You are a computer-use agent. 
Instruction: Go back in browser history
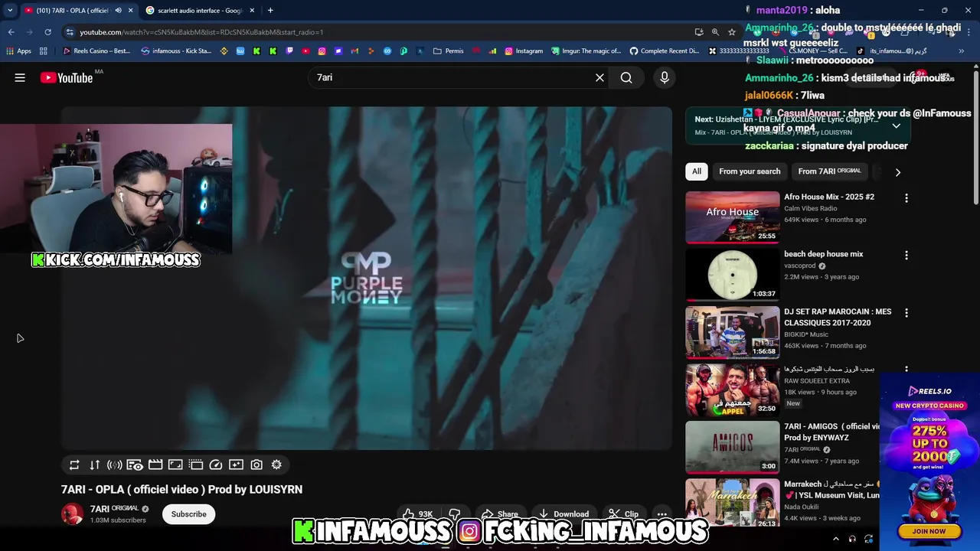11,32
